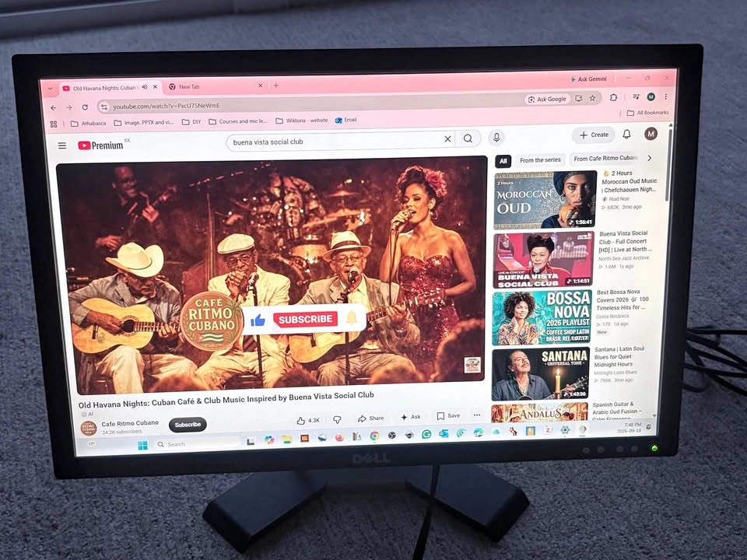747x560 pixels.
Task: Go forward in Chrome
Action: [69, 107]
